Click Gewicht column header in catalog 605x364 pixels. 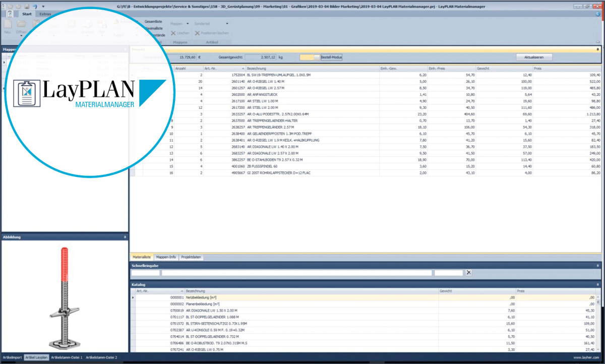pyautogui.click(x=476, y=291)
